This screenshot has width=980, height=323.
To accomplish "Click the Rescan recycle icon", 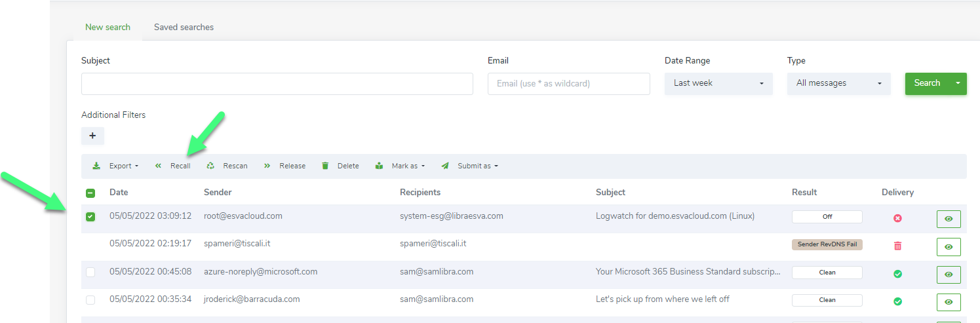I will 210,166.
